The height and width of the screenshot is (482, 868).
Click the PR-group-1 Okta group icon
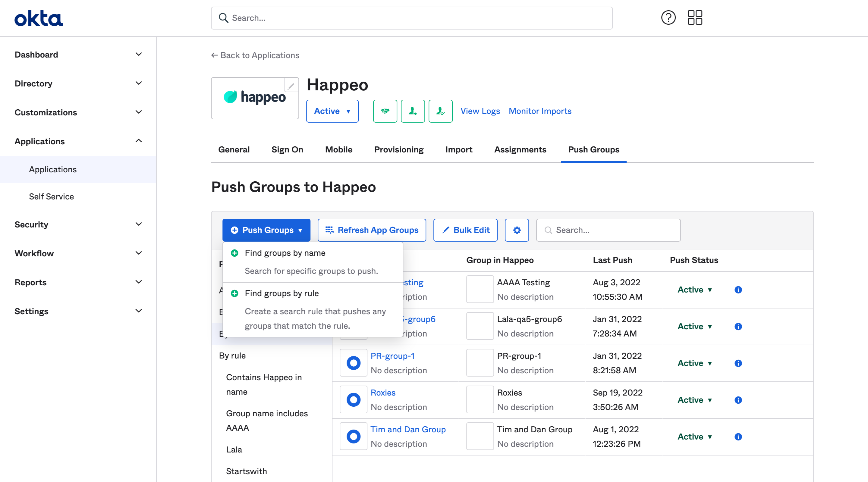(x=354, y=363)
